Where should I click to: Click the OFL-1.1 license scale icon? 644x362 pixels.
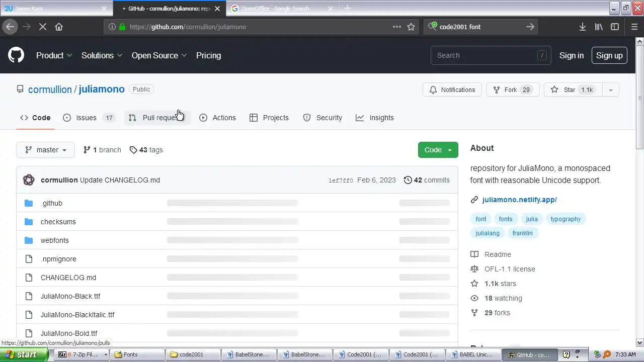pyautogui.click(x=474, y=269)
